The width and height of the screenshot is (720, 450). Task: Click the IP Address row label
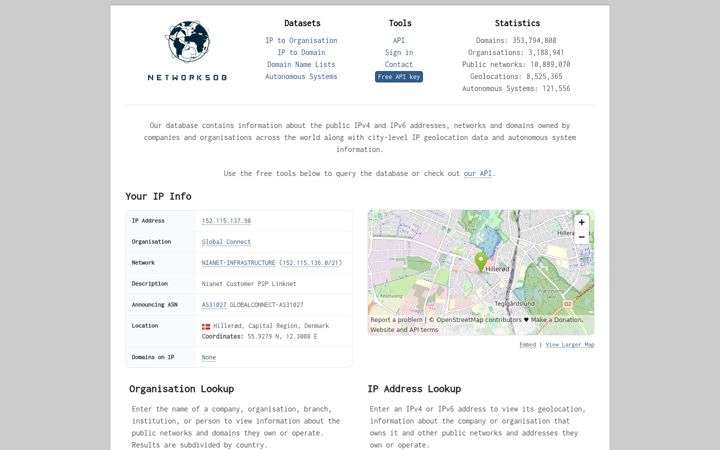point(148,221)
